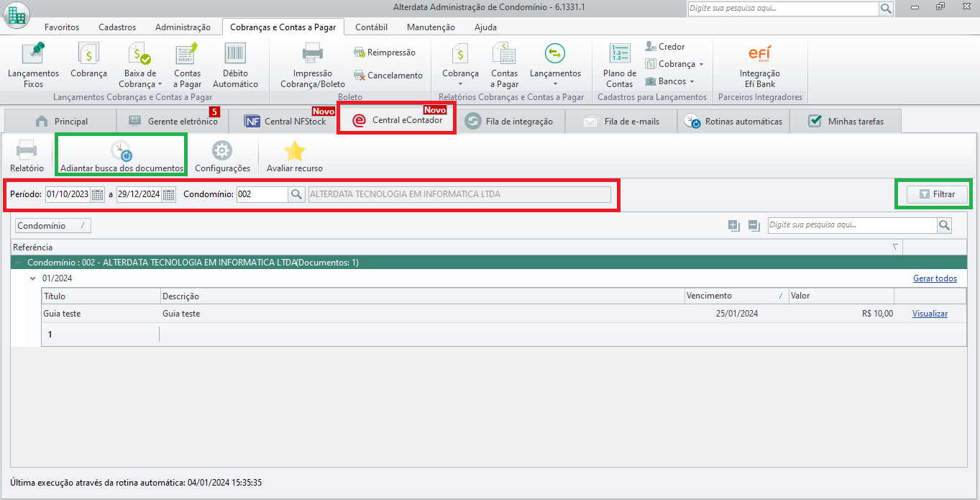
Task: Open Lançamentos Fixos in the ribbon
Action: pyautogui.click(x=33, y=65)
